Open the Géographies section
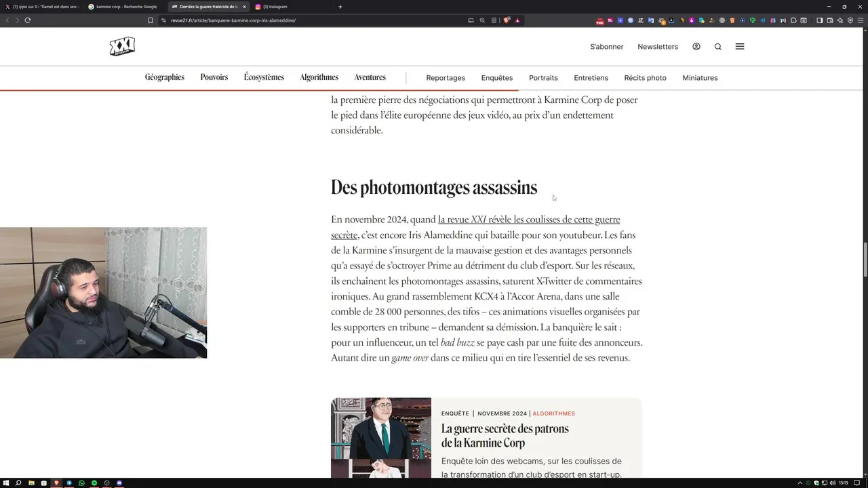This screenshot has width=868, height=488. point(165,77)
